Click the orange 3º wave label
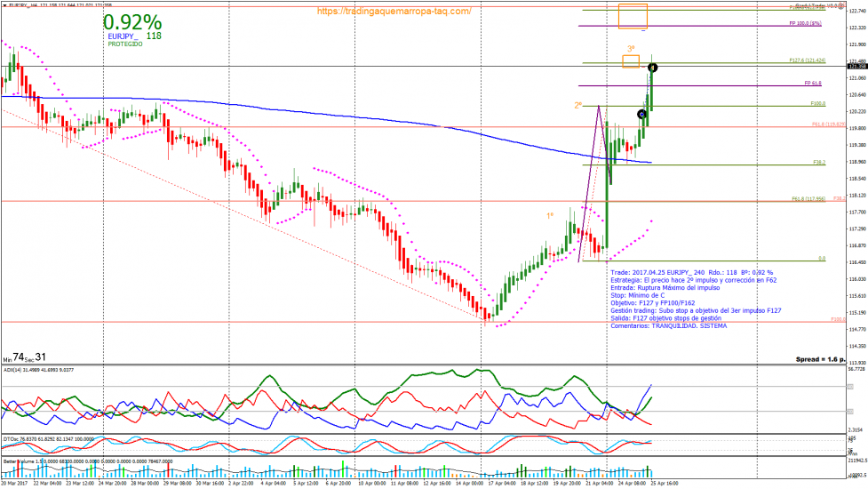 click(x=631, y=49)
